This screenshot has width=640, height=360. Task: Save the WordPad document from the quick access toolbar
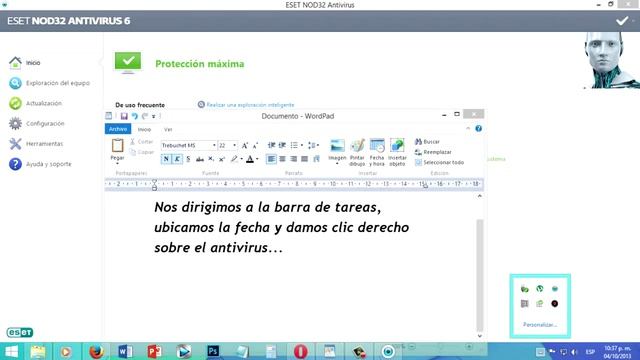[124, 116]
